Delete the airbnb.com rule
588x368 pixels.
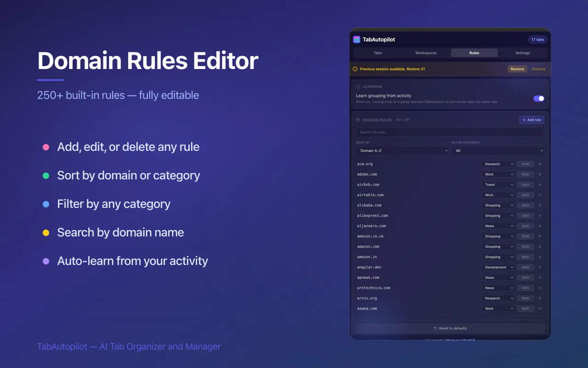point(540,185)
